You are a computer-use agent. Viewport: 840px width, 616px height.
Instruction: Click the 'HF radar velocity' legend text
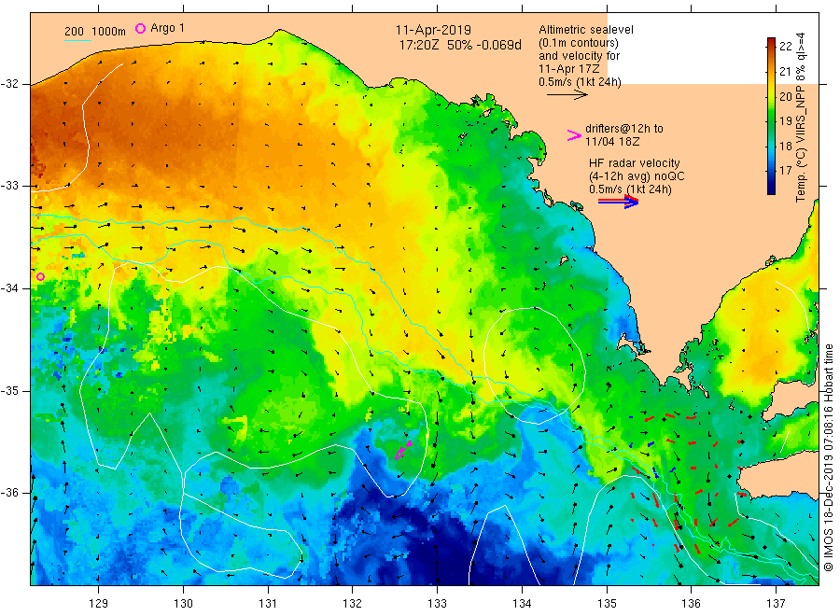(x=635, y=162)
